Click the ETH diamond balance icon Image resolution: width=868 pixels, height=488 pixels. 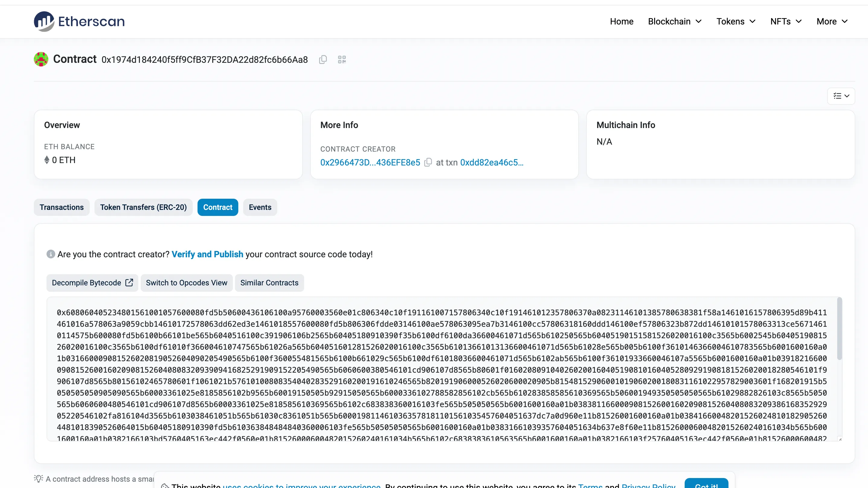pyautogui.click(x=47, y=160)
